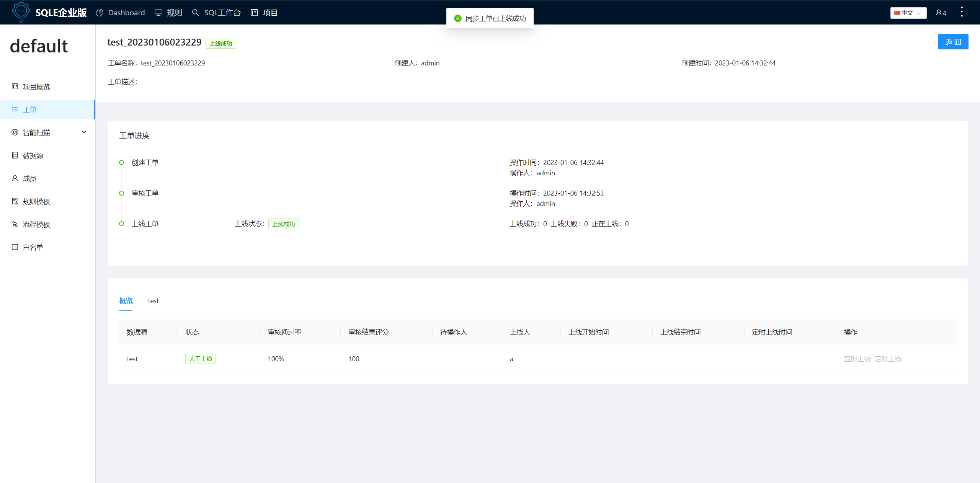Click the 流程模板 flow icon in the sidebar
This screenshot has height=483, width=980.
(x=15, y=224)
